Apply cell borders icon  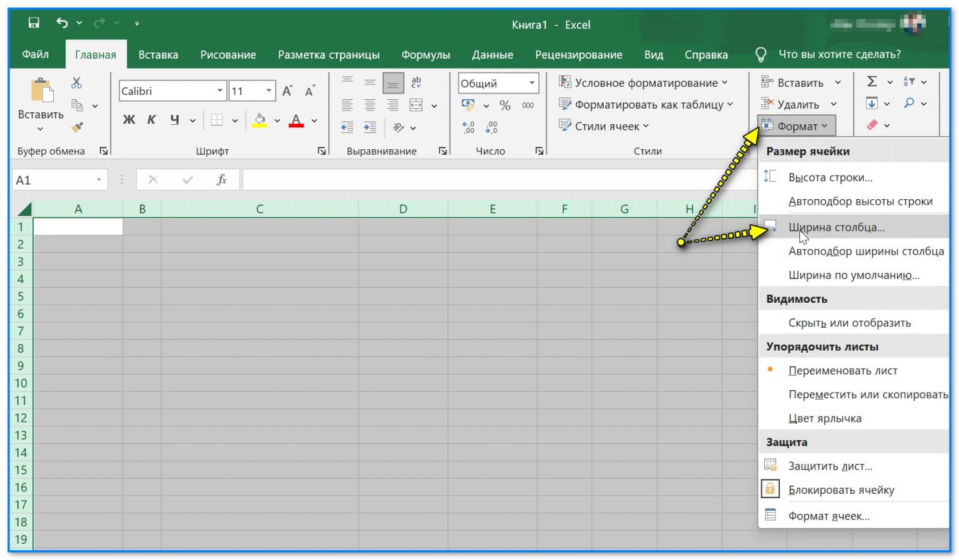point(217,120)
